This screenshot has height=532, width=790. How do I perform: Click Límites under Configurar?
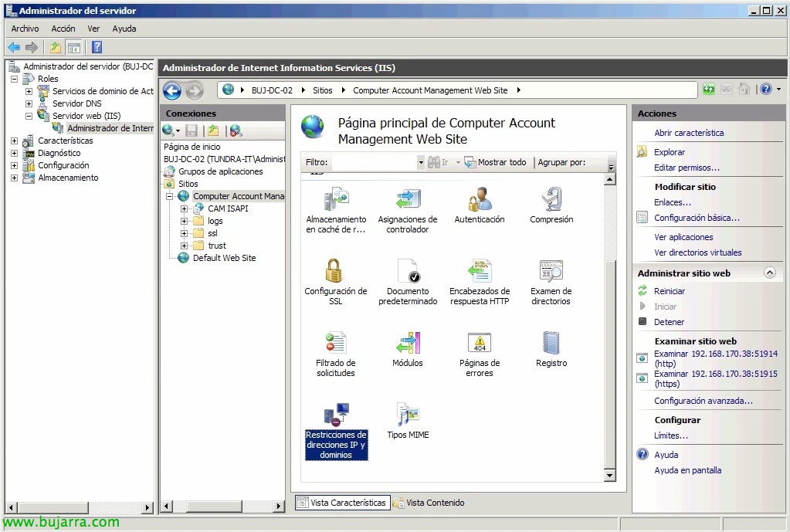point(670,435)
